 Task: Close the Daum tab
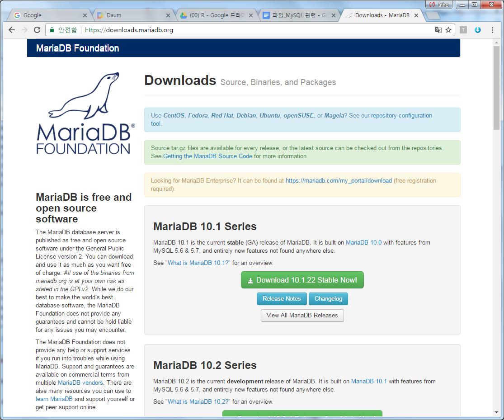coord(168,15)
